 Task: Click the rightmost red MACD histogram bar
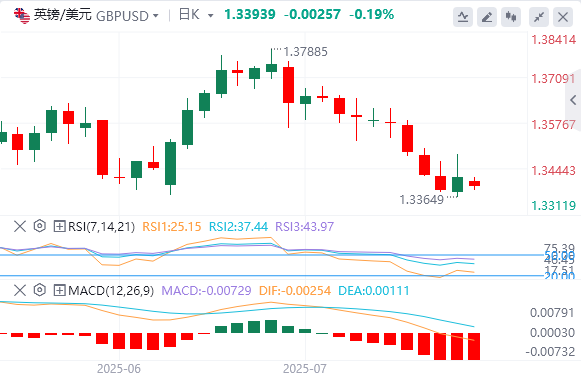point(474,346)
